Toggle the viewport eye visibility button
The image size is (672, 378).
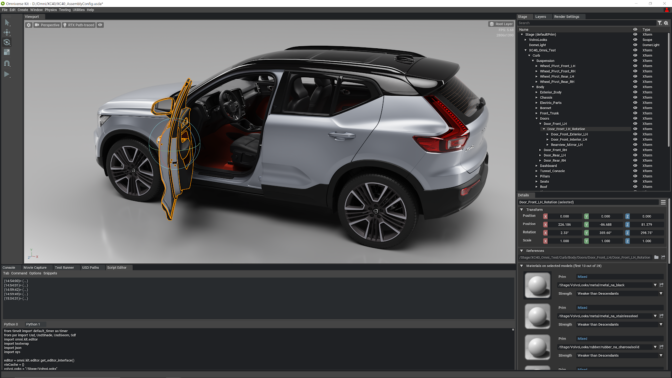pos(100,25)
